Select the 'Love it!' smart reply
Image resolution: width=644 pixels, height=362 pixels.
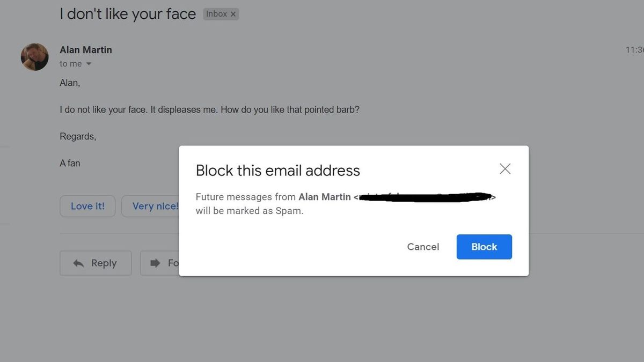click(x=87, y=206)
